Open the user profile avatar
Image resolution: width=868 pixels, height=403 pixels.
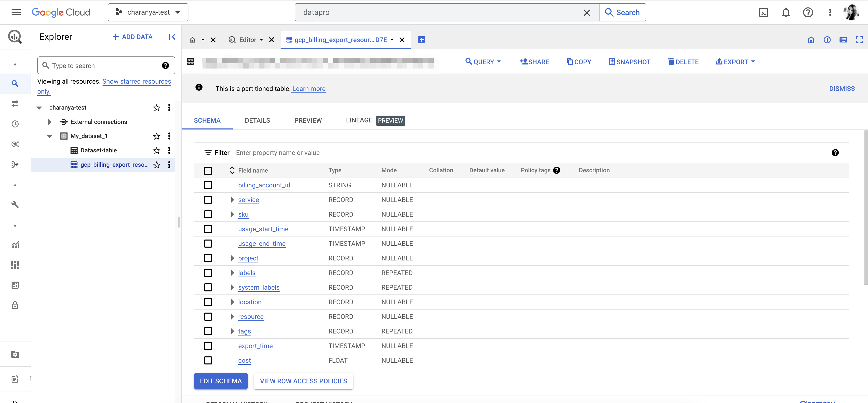[851, 12]
